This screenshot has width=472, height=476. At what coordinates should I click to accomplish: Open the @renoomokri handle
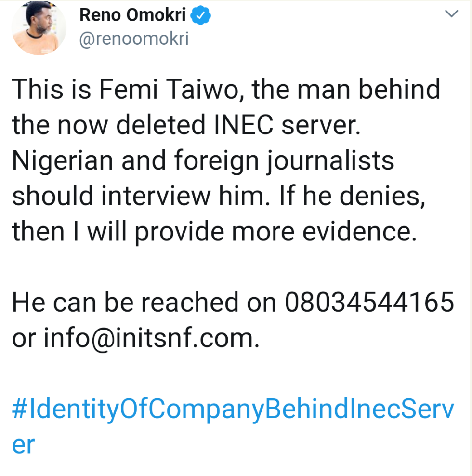(133, 40)
